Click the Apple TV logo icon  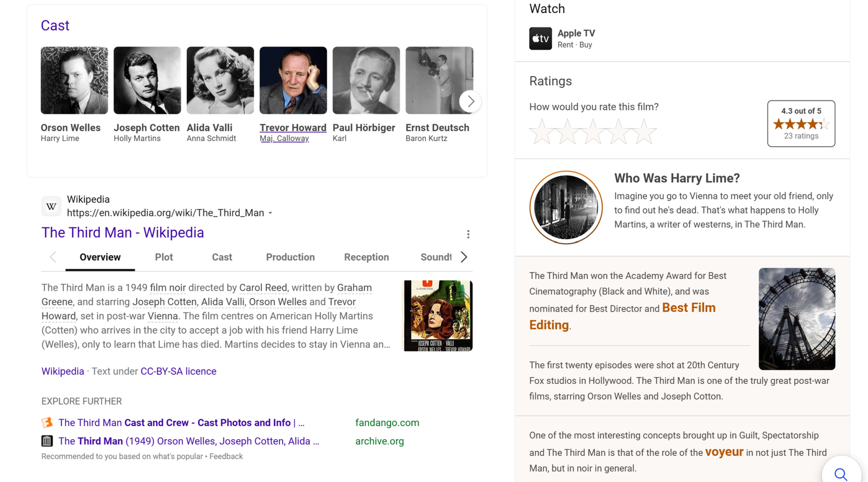[x=540, y=39]
